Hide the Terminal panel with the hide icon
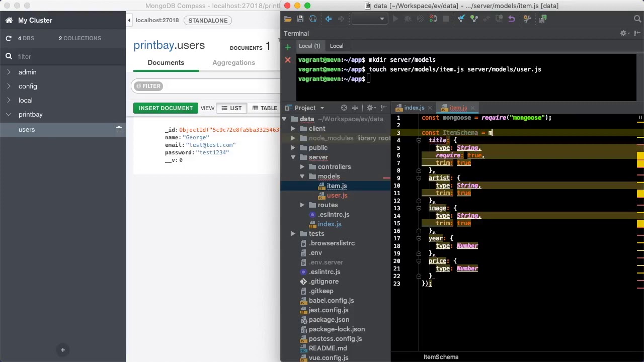Viewport: 644px width, 362px height. (x=636, y=33)
